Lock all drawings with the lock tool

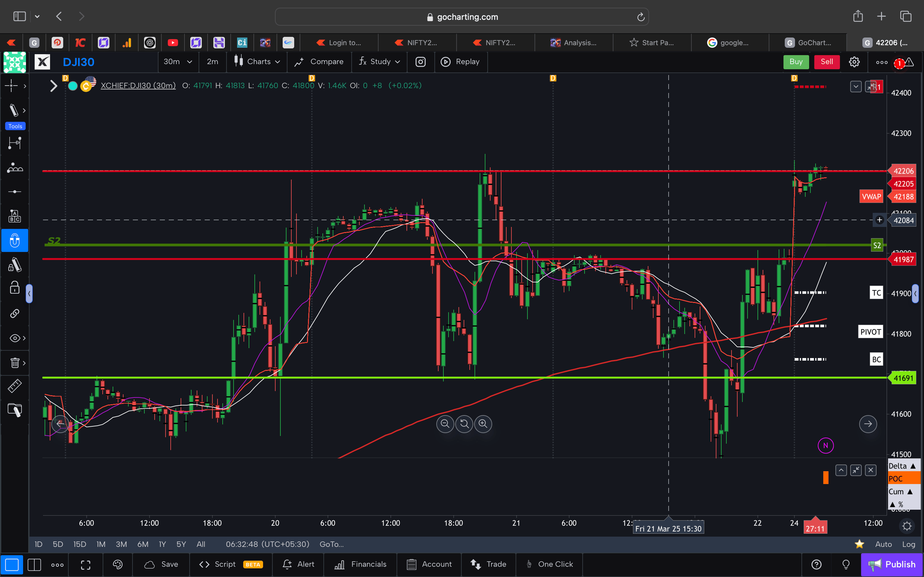tap(15, 288)
